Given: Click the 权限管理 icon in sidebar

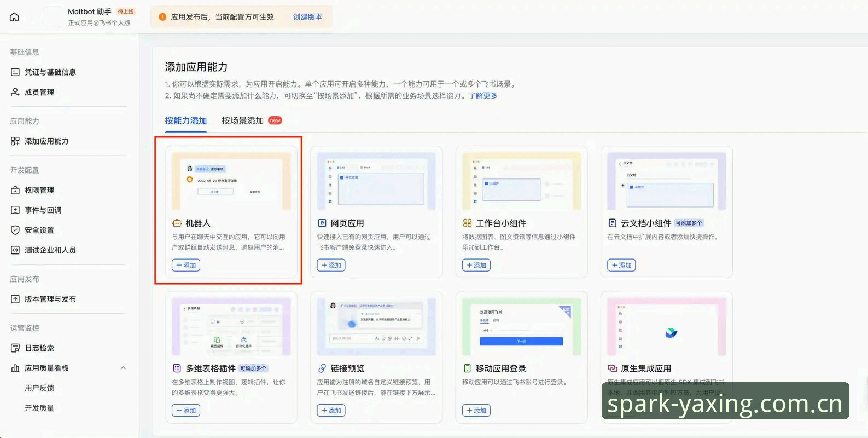Looking at the screenshot, I should [15, 190].
